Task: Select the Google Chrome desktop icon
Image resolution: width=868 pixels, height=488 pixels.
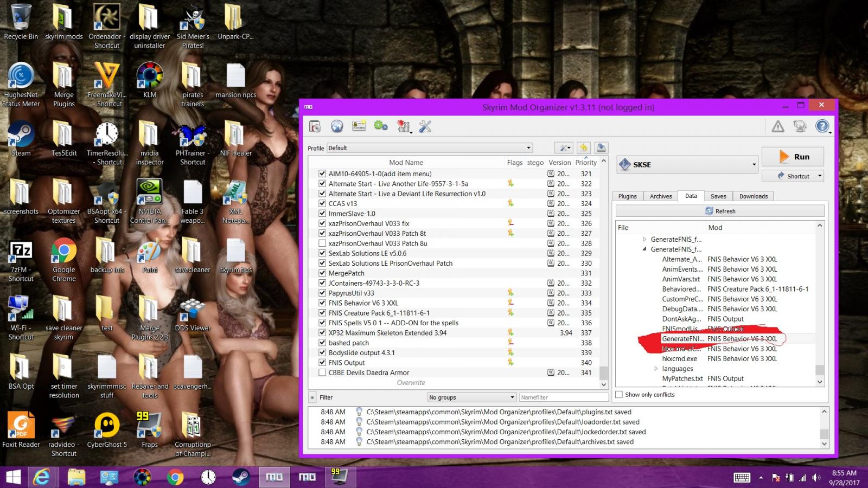Action: 64,259
